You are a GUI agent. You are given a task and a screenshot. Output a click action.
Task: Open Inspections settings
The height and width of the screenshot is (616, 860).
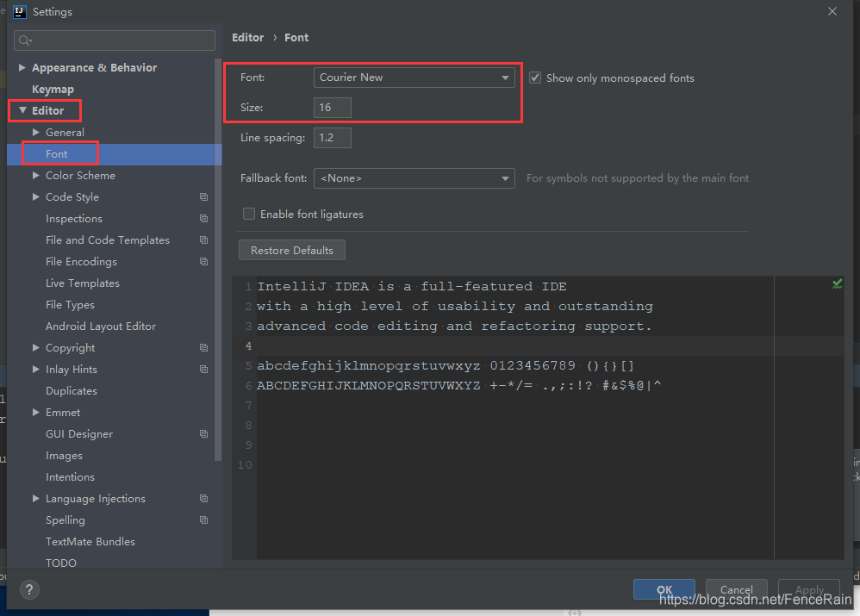[74, 218]
